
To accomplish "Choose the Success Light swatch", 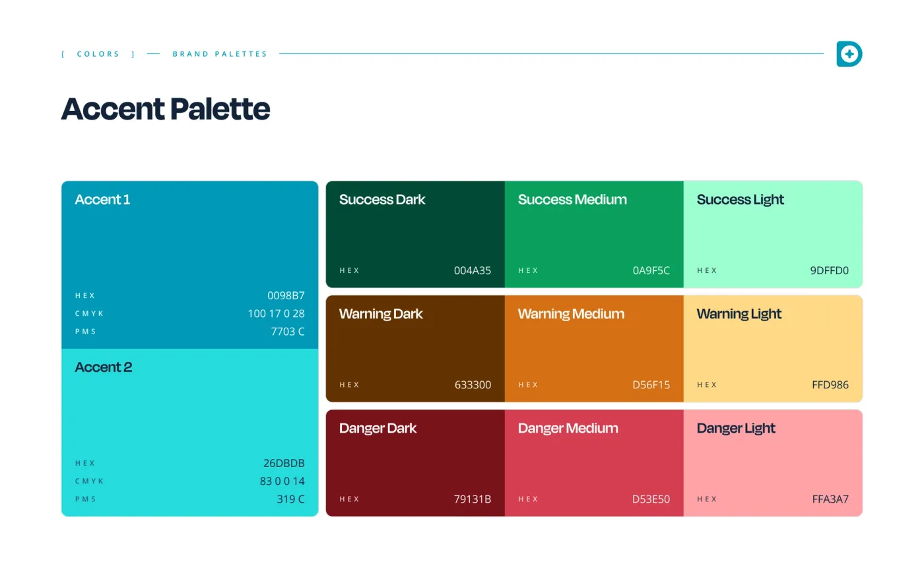I will coord(773,235).
